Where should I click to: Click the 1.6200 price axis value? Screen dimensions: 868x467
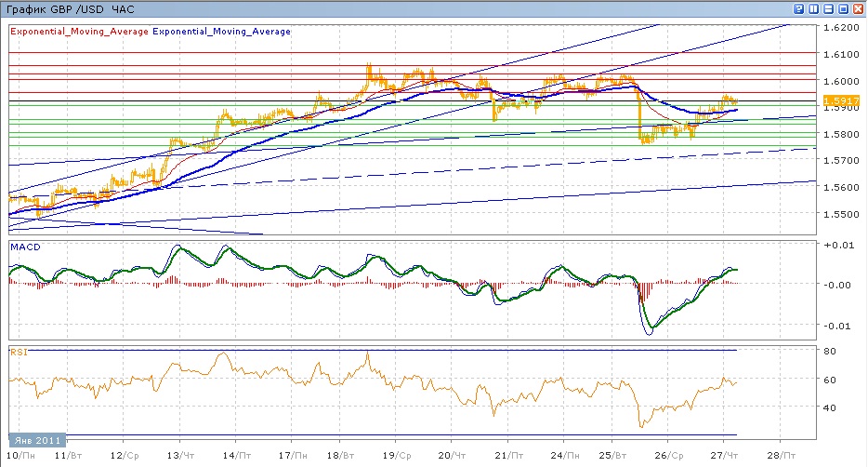841,27
